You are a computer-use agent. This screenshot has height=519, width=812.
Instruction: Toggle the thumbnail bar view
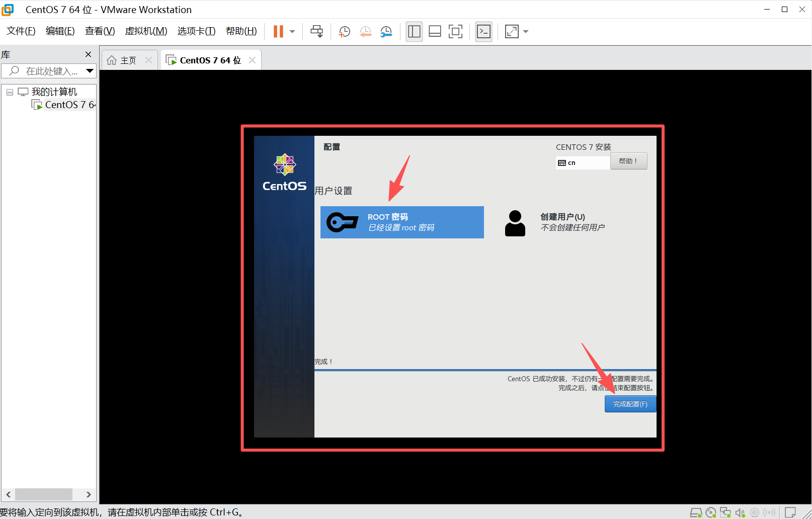click(x=435, y=32)
